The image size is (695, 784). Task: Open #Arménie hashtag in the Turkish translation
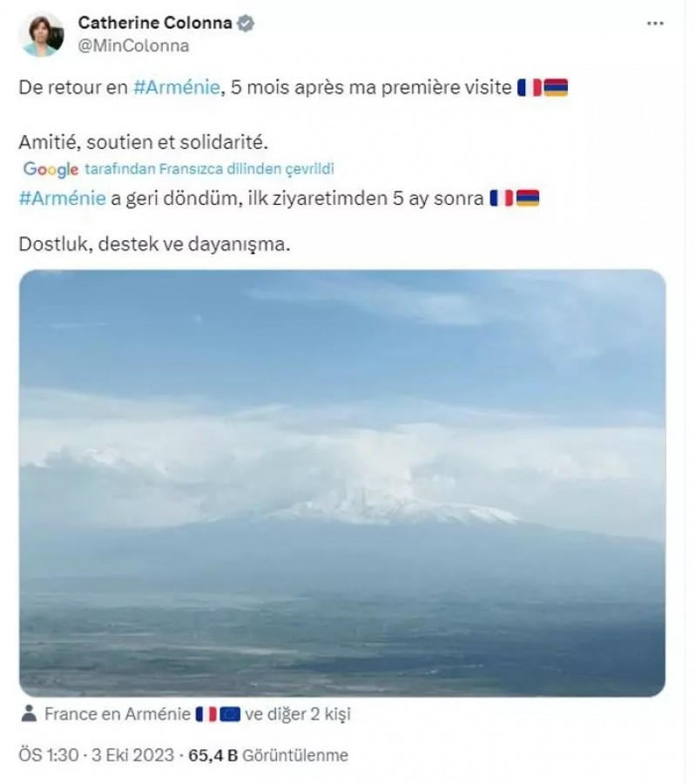pos(61,198)
